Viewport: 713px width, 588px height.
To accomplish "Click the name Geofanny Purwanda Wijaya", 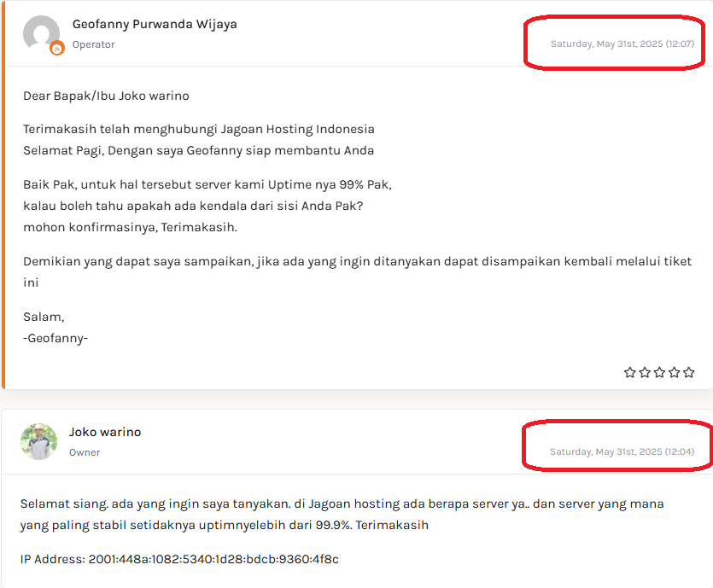I will click(x=155, y=24).
